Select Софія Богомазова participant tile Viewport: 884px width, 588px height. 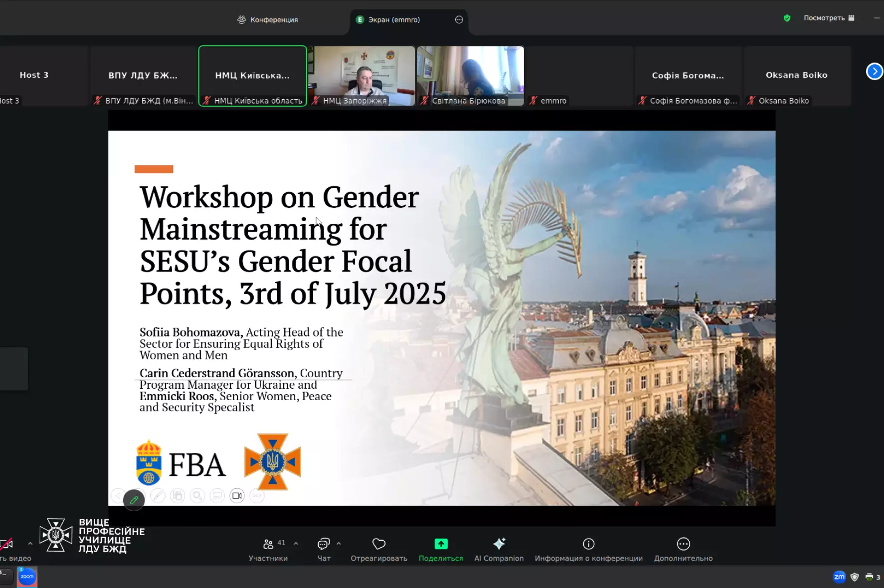coord(688,76)
